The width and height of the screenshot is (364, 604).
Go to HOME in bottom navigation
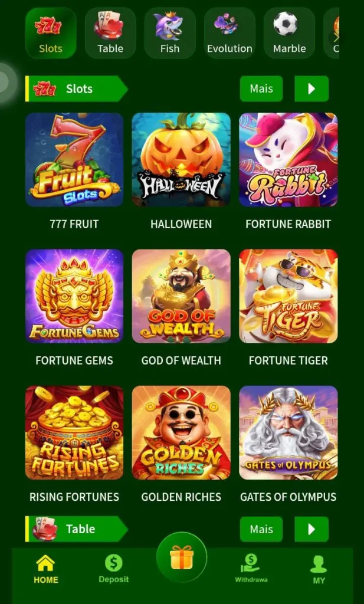pyautogui.click(x=46, y=569)
